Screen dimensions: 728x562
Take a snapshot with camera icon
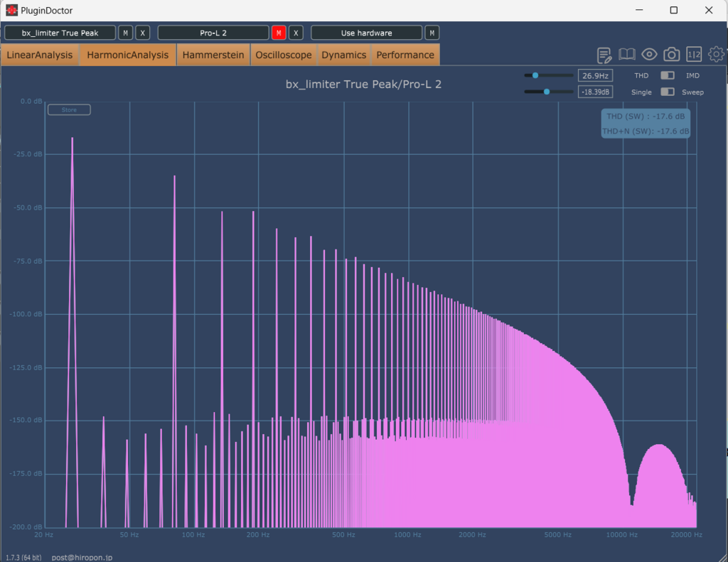point(671,55)
